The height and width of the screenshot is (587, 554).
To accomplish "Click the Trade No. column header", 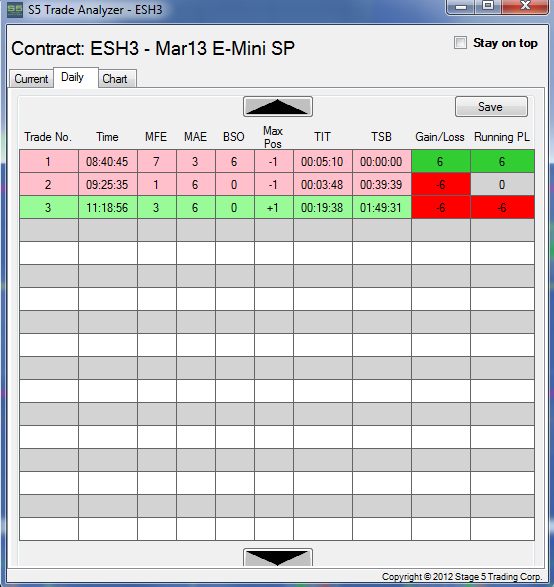I will 48,137.
